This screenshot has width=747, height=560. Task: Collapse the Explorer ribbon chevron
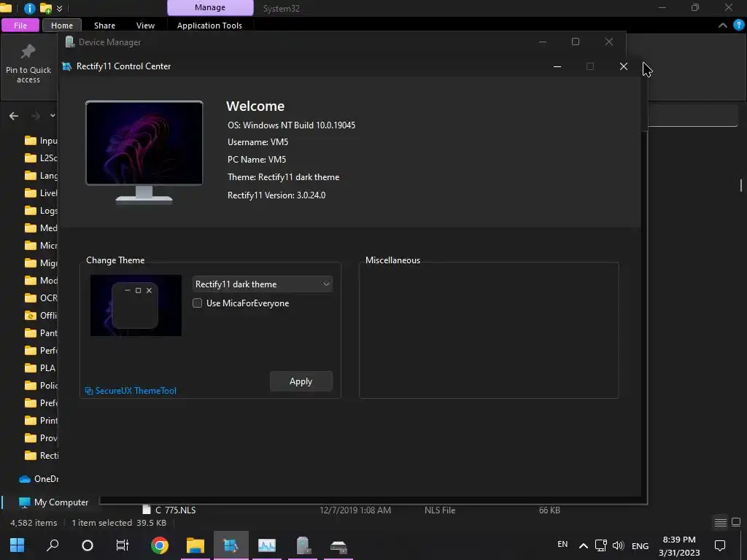tap(723, 26)
